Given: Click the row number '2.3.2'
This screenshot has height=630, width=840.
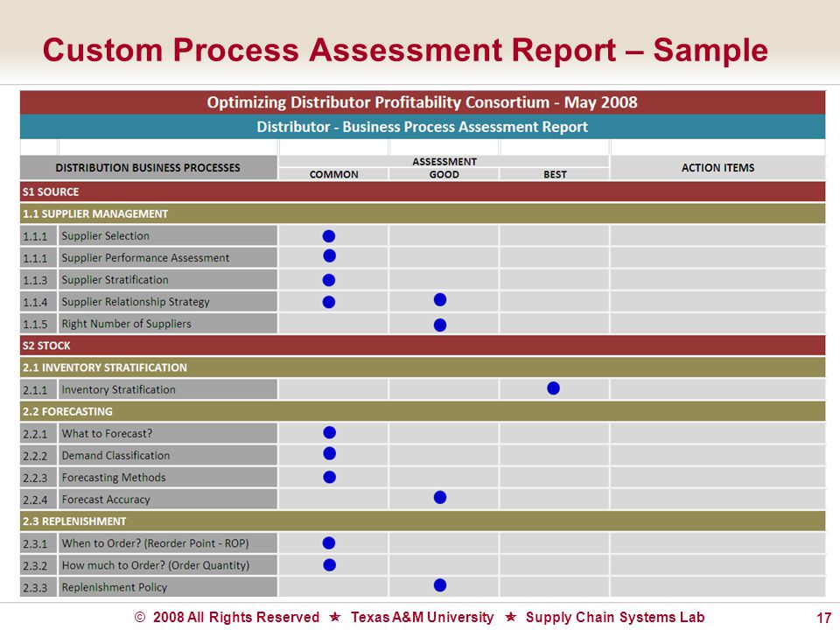Looking at the screenshot, I should click(35, 566).
